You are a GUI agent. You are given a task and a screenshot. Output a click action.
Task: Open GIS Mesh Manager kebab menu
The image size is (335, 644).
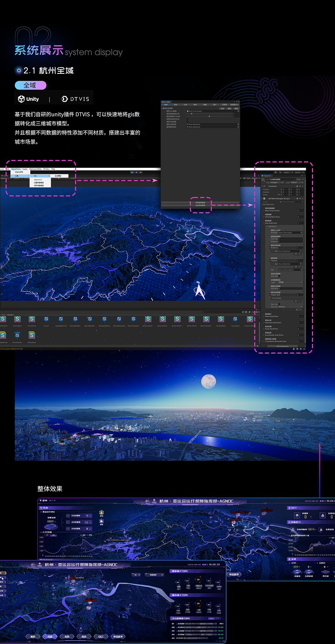tap(303, 199)
